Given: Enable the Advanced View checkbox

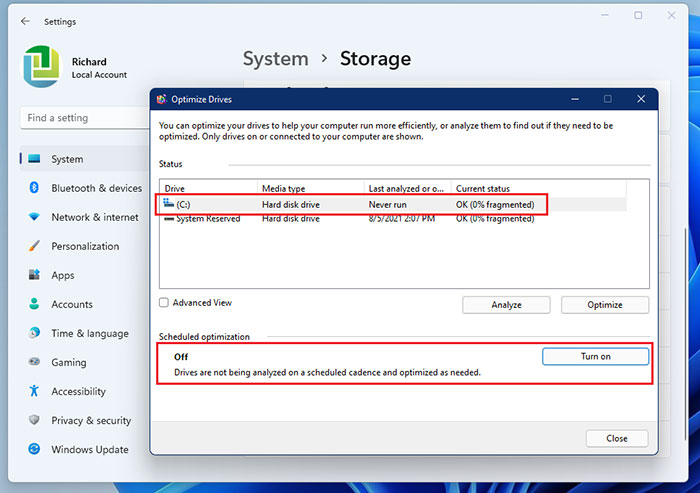Looking at the screenshot, I should [x=164, y=303].
